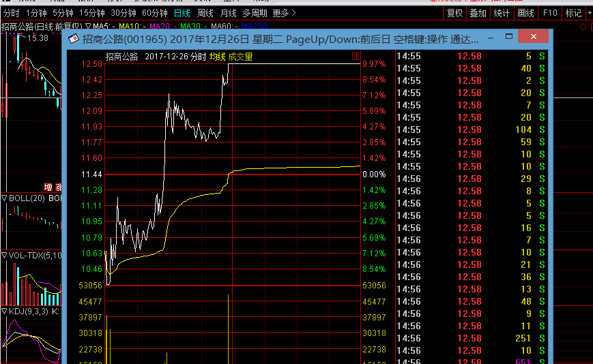Image resolution: width=593 pixels, height=364 pixels.
Task: Click the 45477 volume label on left axis
Action: [x=90, y=302]
